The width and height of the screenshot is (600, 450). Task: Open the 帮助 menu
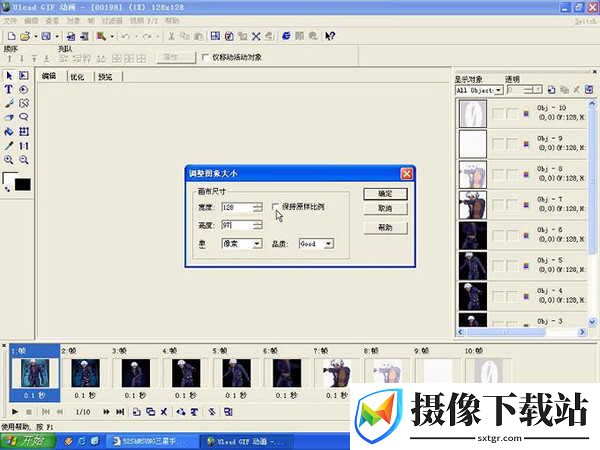pyautogui.click(x=172, y=21)
